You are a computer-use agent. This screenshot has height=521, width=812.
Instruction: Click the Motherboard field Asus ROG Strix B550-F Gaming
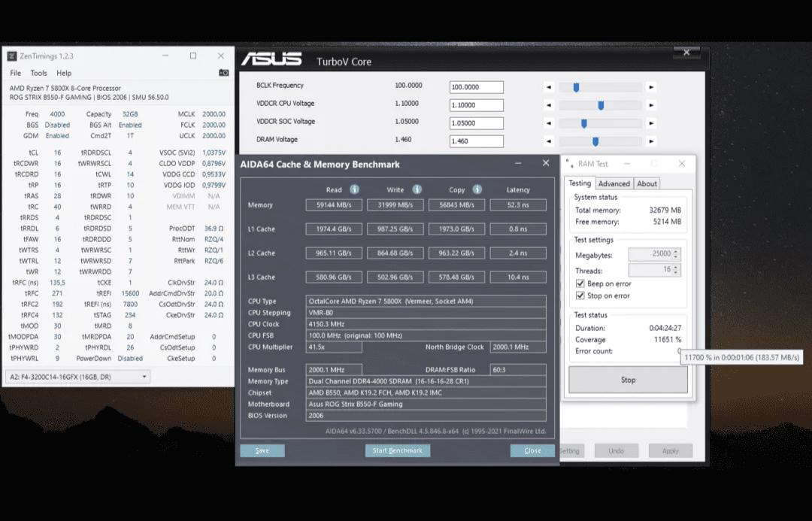(x=426, y=404)
